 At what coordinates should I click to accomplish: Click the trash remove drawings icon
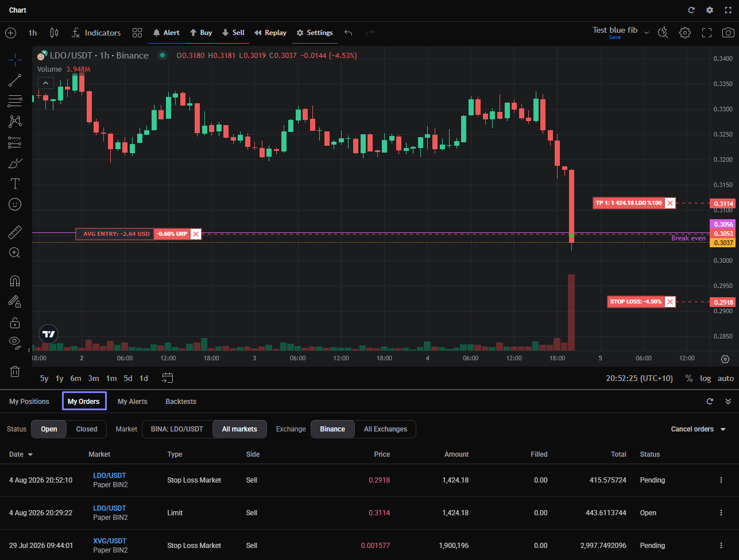pos(16,371)
